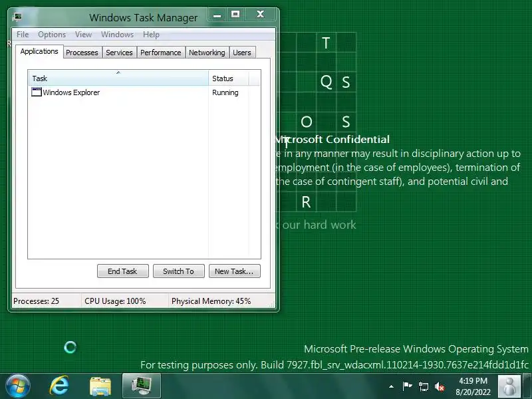Maximize the Task Manager window
Viewport: 532px width, 399px height.
[x=235, y=15]
